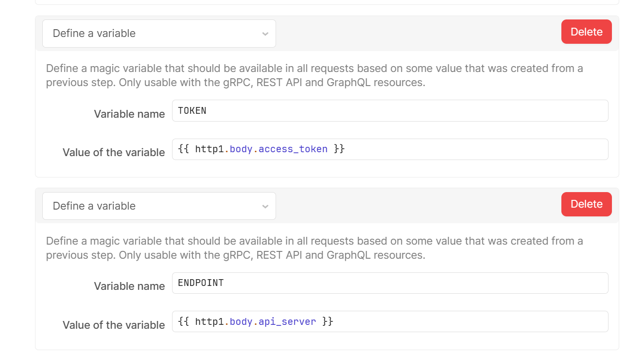The width and height of the screenshot is (644, 355).
Task: Delete the ENDPOINT variable step
Action: (x=586, y=204)
